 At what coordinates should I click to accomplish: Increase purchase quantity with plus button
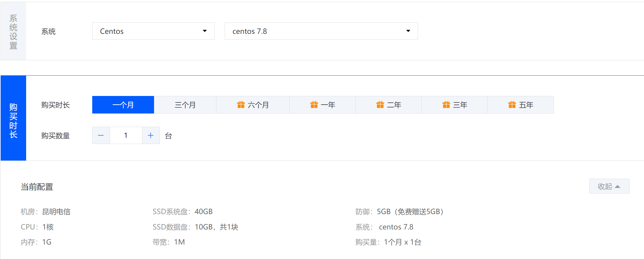[151, 135]
